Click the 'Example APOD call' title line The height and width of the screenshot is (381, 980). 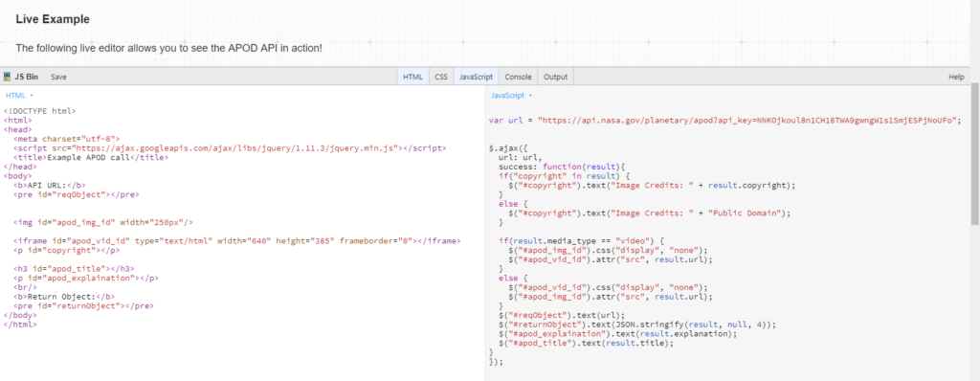91,158
